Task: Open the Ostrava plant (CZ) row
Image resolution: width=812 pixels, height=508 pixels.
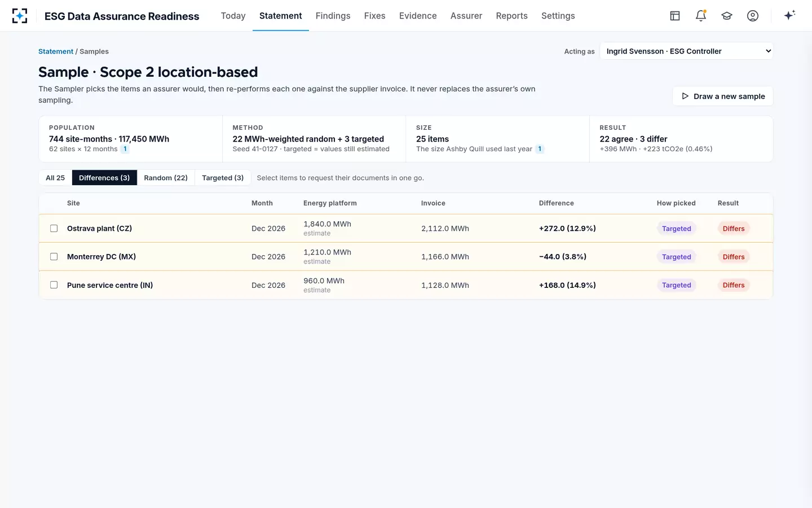Action: (x=406, y=229)
